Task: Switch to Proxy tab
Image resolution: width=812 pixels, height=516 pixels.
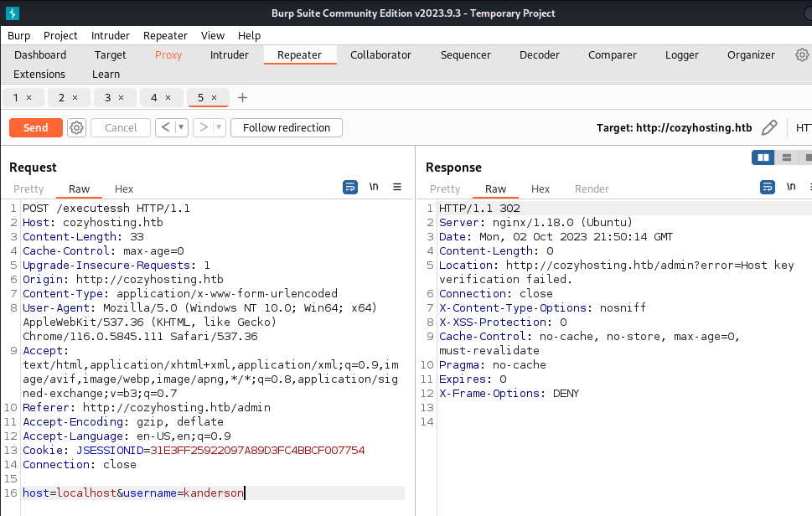Action: (x=168, y=54)
